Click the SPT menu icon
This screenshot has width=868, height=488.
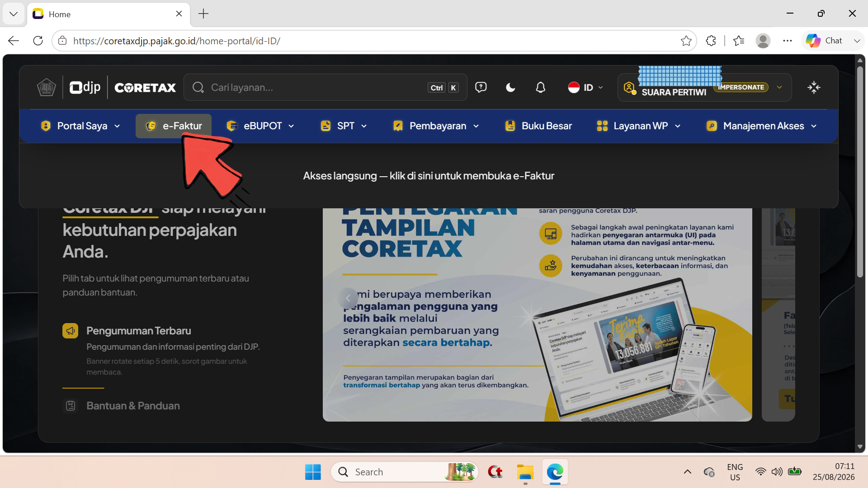coord(325,126)
